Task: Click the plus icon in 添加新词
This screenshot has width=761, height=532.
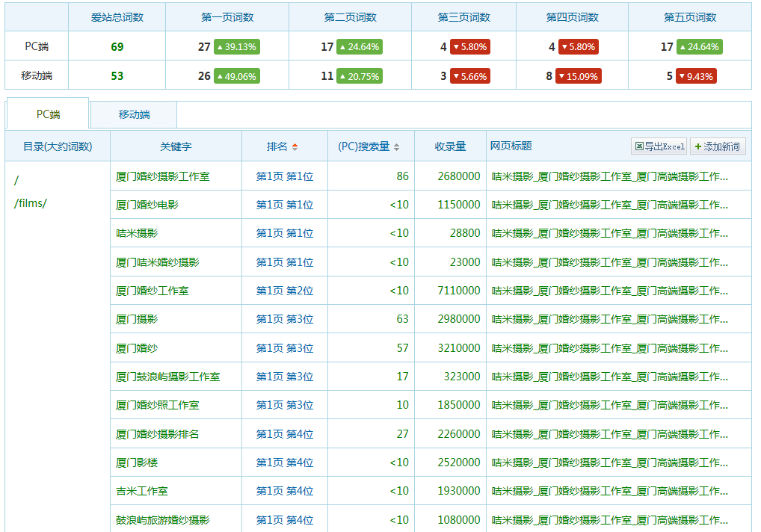Action: pos(697,146)
